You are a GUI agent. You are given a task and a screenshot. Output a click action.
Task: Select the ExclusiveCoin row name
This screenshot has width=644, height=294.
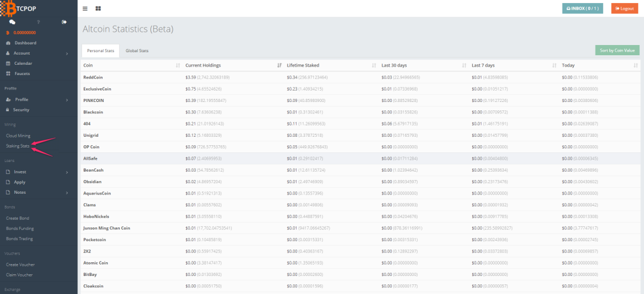(97, 89)
